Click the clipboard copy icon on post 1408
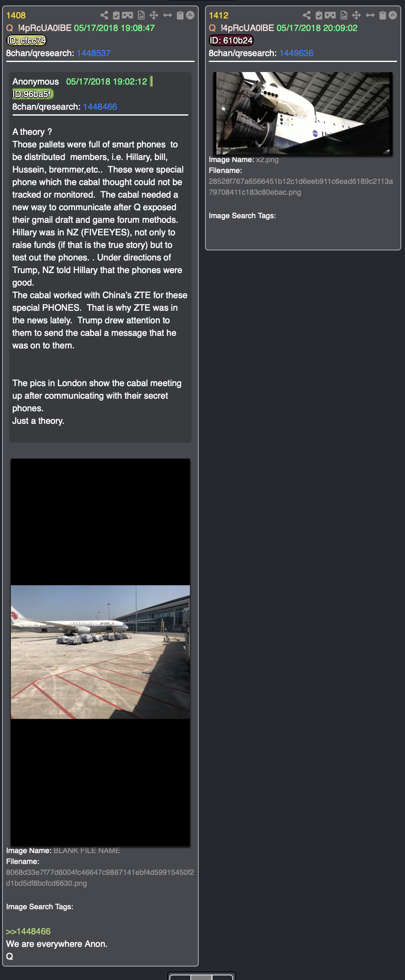The height and width of the screenshot is (980, 405). tap(180, 15)
